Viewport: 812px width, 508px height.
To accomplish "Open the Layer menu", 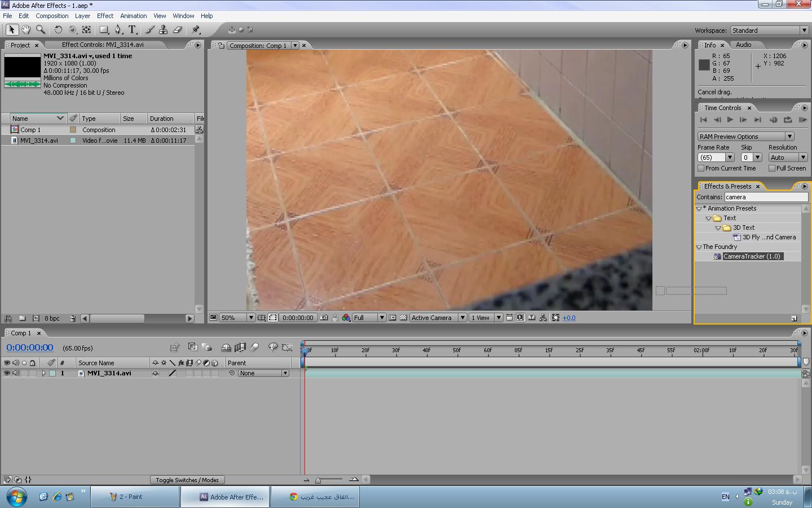I will click(82, 16).
